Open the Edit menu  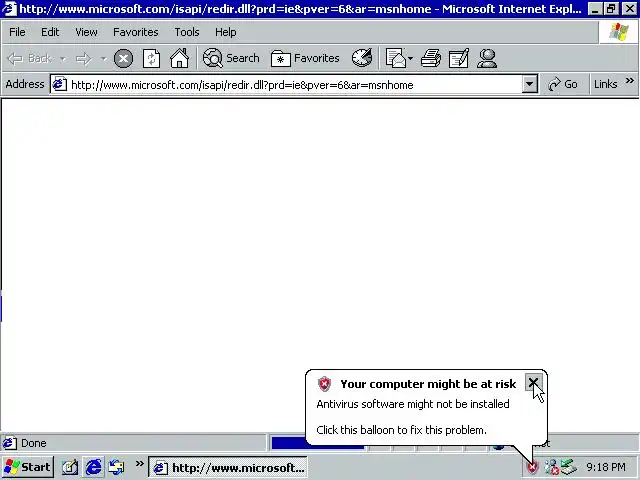(50, 32)
